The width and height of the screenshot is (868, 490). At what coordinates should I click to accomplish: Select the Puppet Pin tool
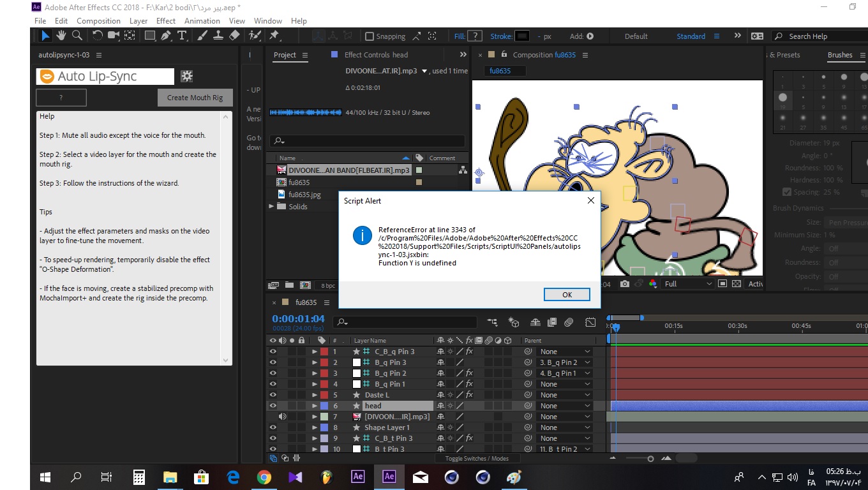pyautogui.click(x=274, y=36)
